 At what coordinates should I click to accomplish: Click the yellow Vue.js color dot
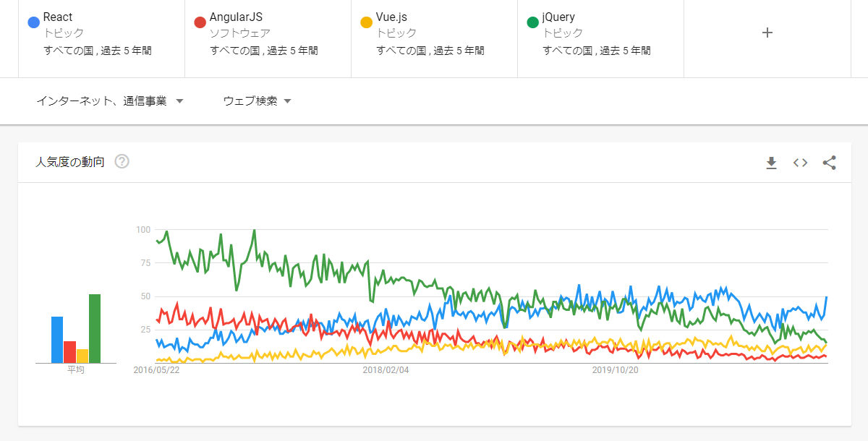coord(366,22)
